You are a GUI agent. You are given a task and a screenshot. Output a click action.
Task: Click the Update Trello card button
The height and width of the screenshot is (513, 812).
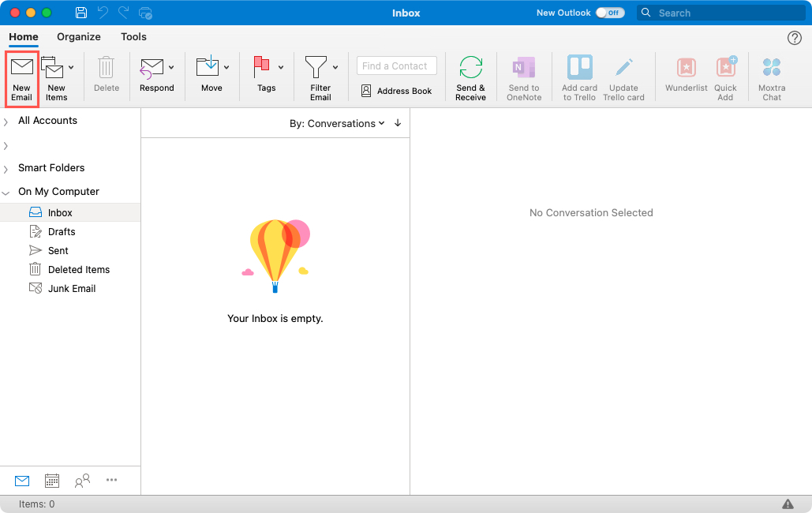click(x=625, y=77)
